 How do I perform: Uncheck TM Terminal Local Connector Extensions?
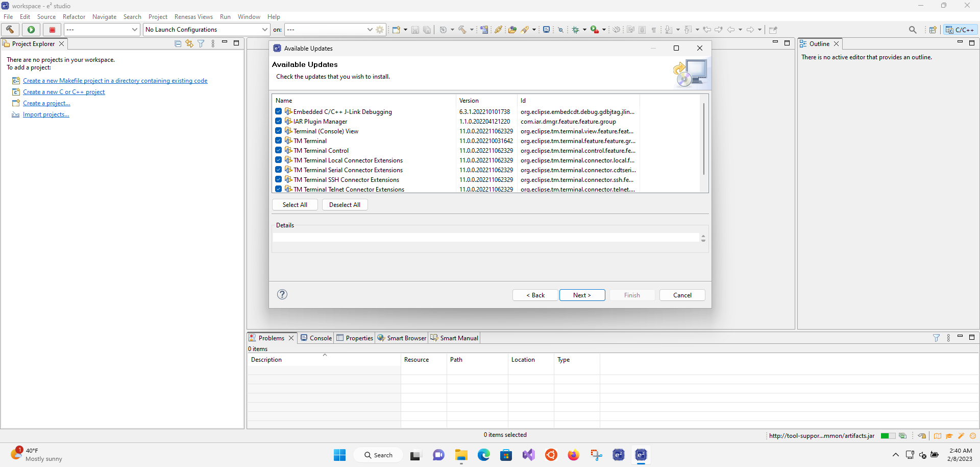click(x=278, y=160)
